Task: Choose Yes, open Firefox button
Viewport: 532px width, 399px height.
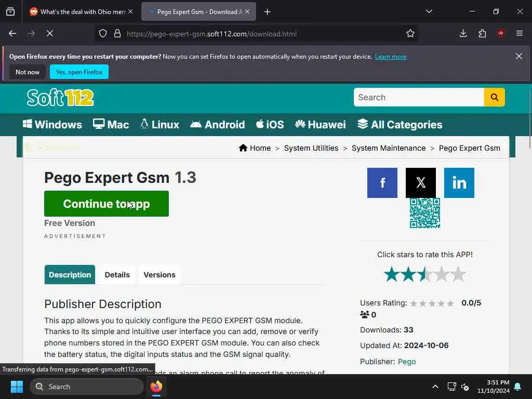Action: pyautogui.click(x=79, y=72)
